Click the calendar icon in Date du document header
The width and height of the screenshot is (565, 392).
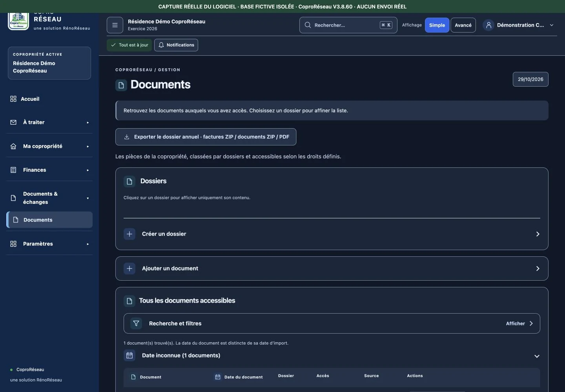[x=218, y=377]
